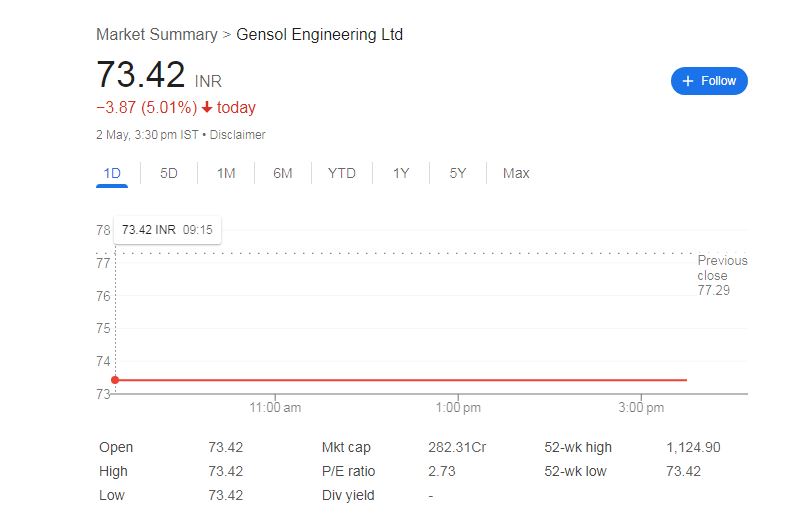Switch to the 5D tab
The height and width of the screenshot is (525, 793).
pos(169,173)
